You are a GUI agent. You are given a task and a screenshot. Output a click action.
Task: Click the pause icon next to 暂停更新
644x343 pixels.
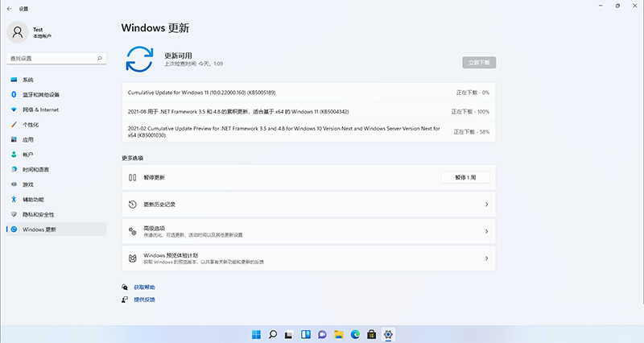coord(132,177)
